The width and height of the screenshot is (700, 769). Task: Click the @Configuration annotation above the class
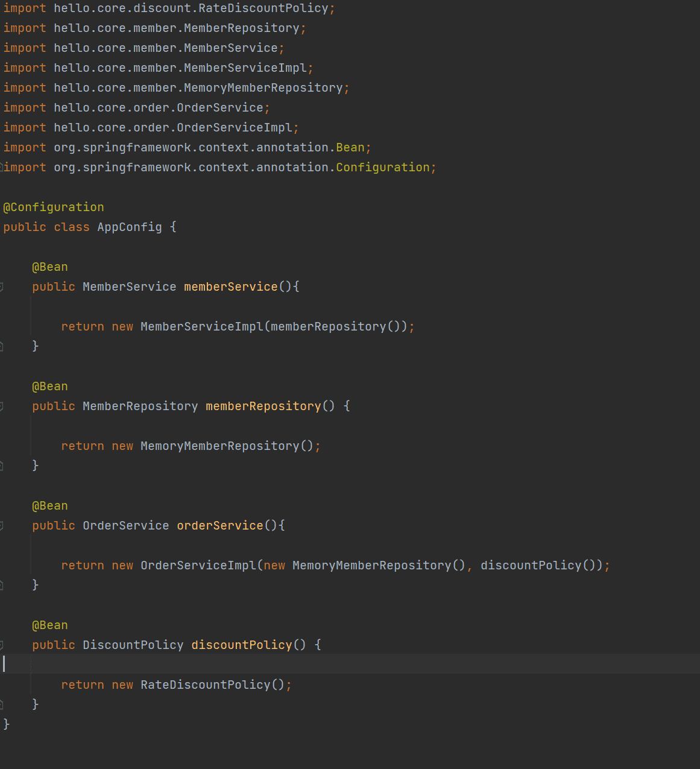(x=54, y=207)
